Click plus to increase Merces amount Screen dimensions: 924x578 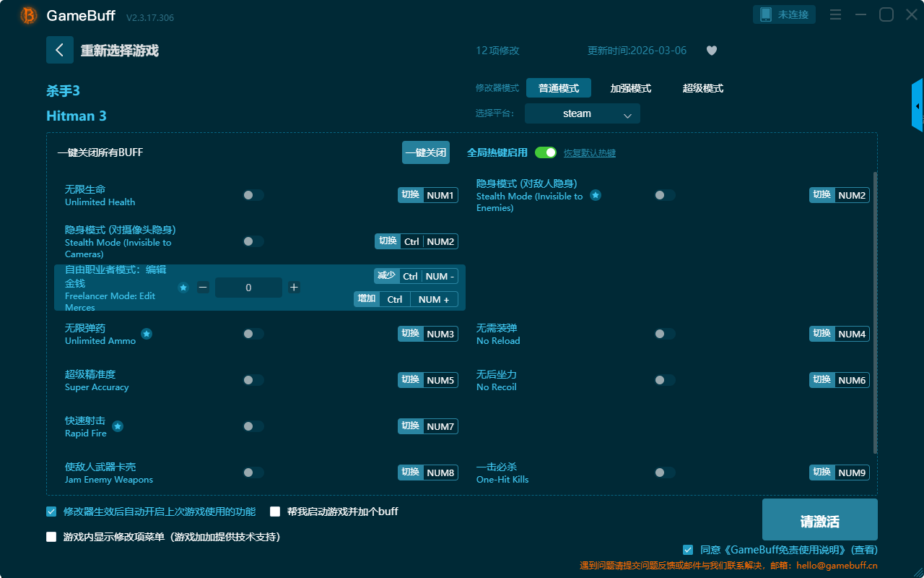[x=294, y=288]
